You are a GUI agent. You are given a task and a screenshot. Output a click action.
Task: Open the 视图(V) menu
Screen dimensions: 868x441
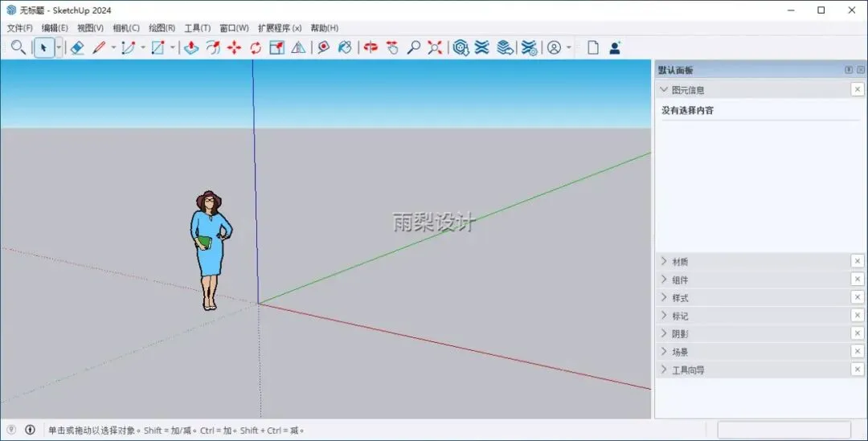(90, 27)
